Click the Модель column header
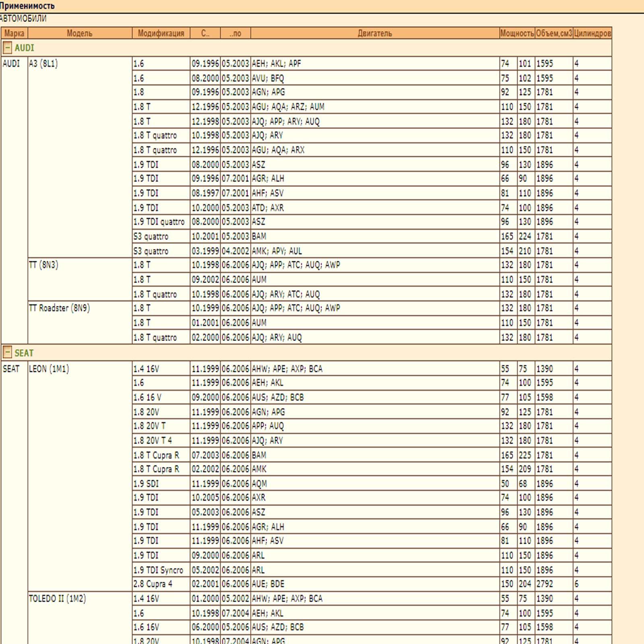The image size is (644, 644). tap(80, 33)
